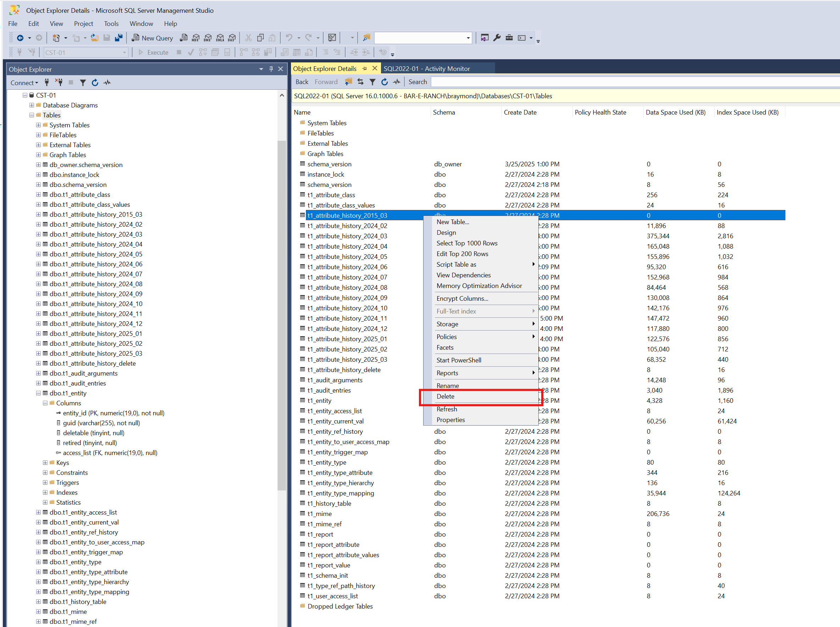Open the File menu
Image resolution: width=840 pixels, height=627 pixels.
pos(13,23)
